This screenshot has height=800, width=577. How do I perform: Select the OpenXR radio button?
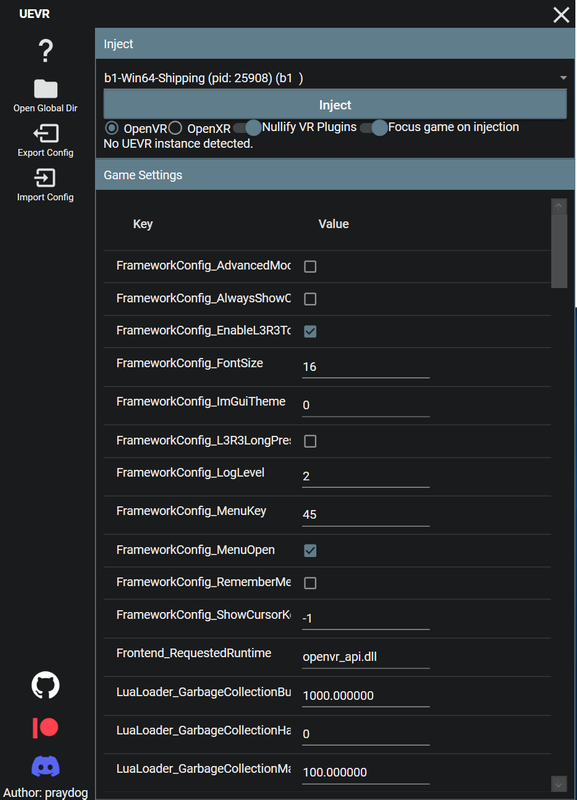click(x=175, y=128)
